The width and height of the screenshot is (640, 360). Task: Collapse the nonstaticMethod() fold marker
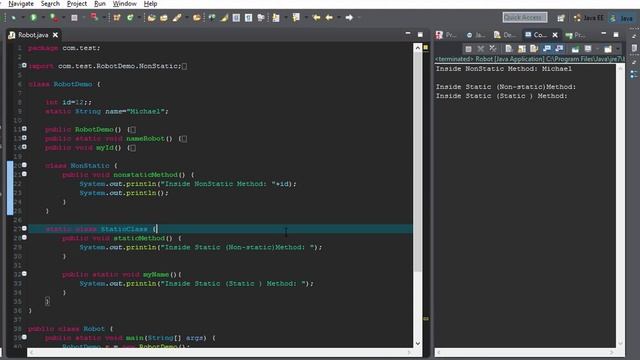pos(24,174)
